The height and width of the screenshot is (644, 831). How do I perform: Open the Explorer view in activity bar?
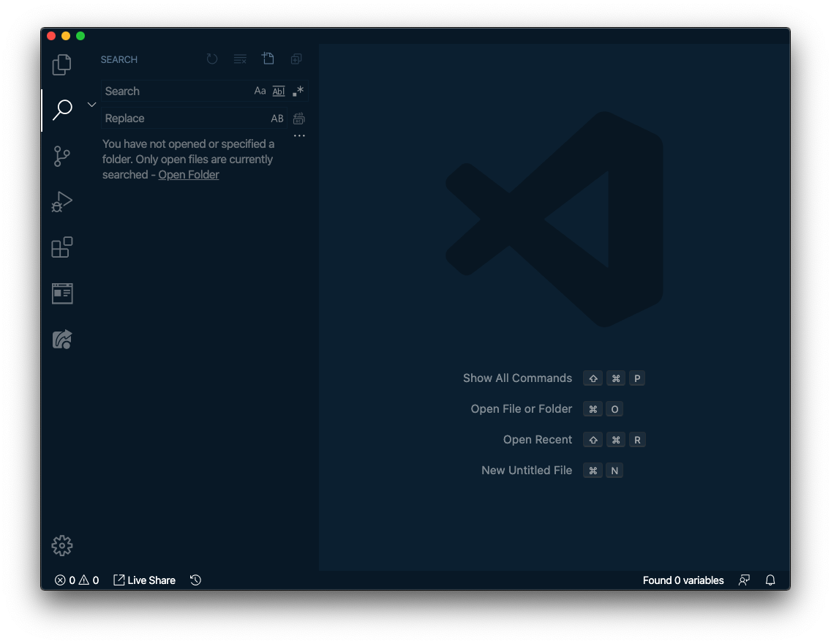(x=62, y=64)
